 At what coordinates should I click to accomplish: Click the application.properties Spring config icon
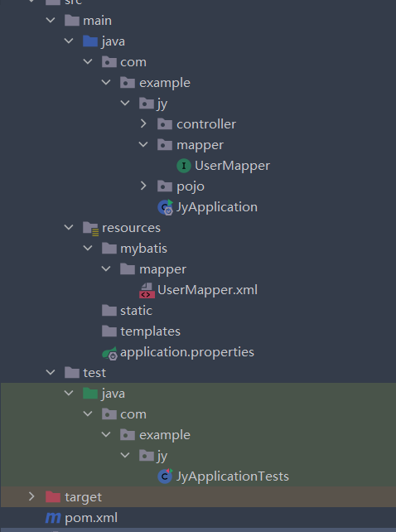pyautogui.click(x=109, y=353)
